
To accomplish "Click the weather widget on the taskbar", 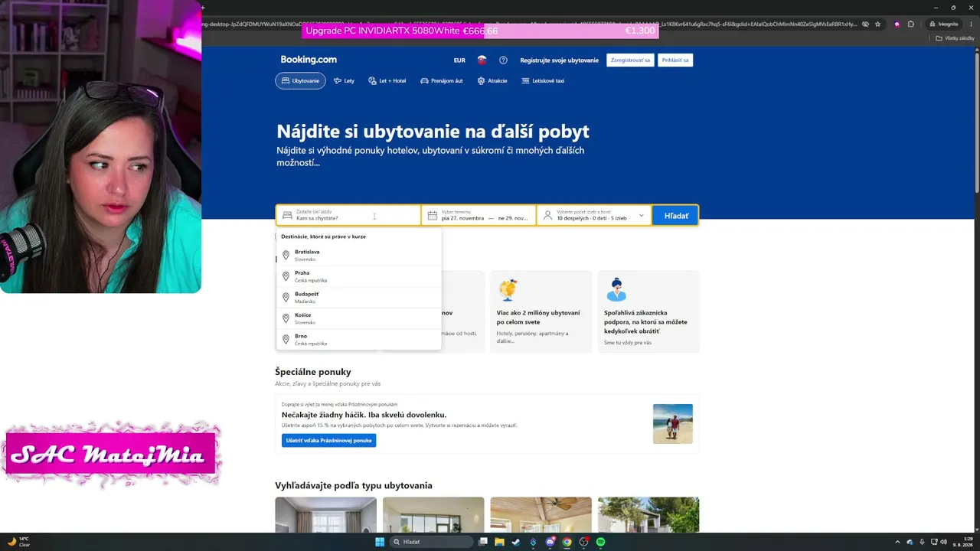I will [18, 542].
